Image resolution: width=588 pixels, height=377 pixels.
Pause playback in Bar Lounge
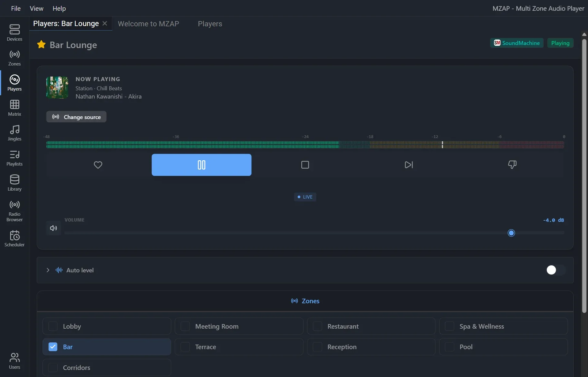click(x=202, y=165)
